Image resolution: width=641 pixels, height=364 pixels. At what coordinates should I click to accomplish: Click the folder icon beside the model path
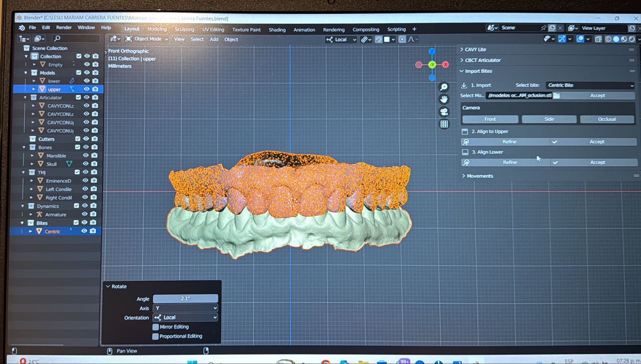(x=556, y=96)
